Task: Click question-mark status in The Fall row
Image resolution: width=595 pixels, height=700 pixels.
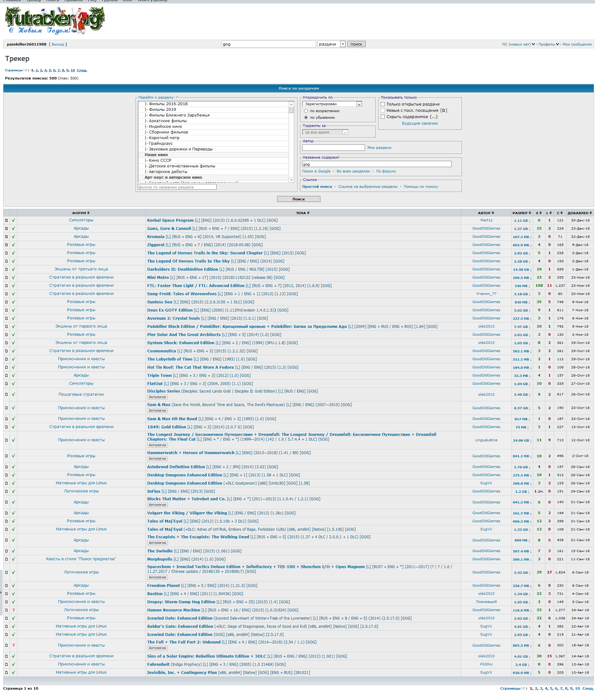Action: [x=13, y=645]
